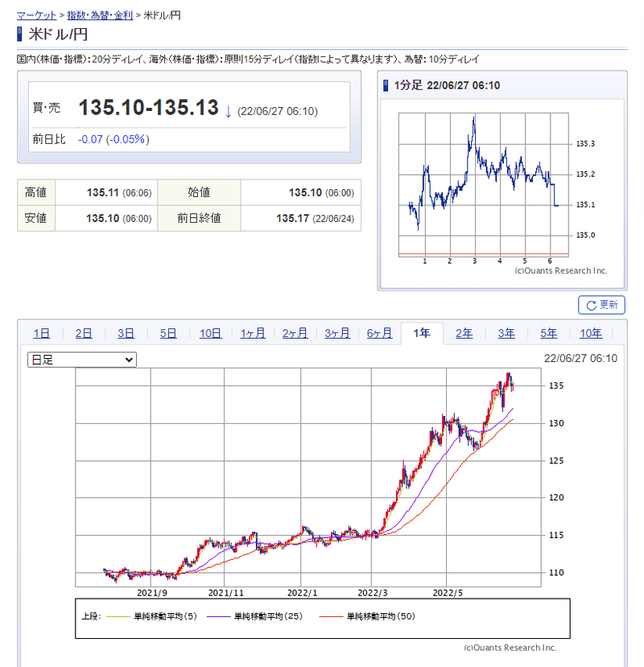The height and width of the screenshot is (667, 644).
Task: Switch to the 3年 chart tab
Action: [x=506, y=333]
